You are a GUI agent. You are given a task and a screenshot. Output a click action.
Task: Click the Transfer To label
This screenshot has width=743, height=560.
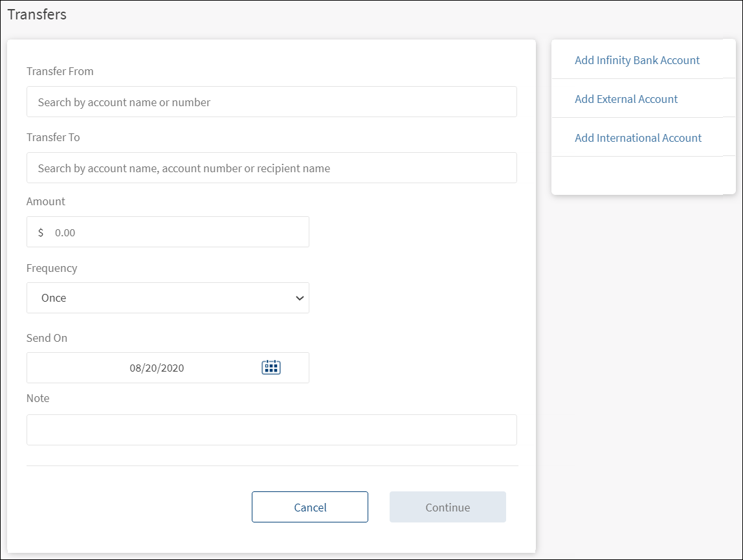pos(53,137)
